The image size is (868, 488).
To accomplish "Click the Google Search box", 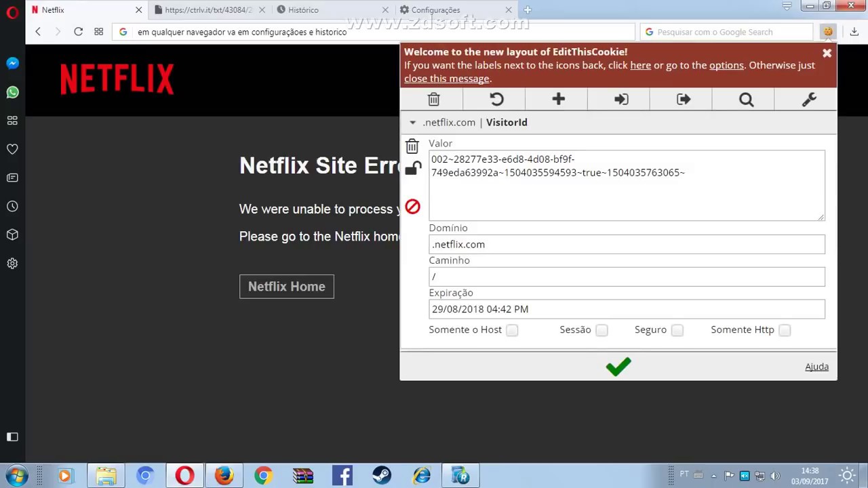I will tap(726, 32).
